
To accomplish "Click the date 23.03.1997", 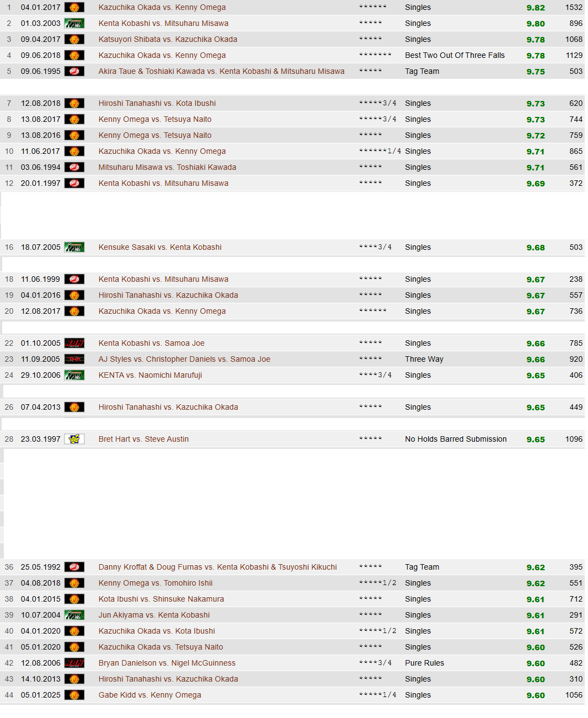I will 41,439.
